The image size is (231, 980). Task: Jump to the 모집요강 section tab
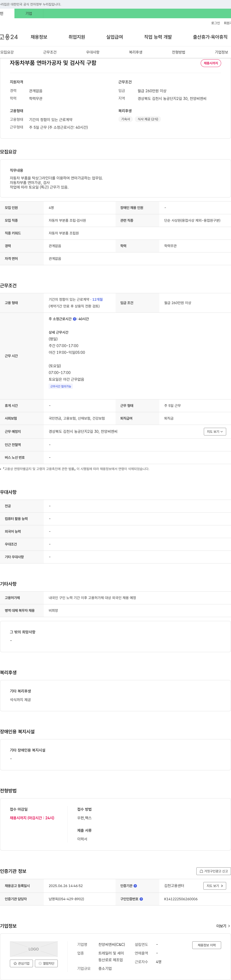coord(7,52)
